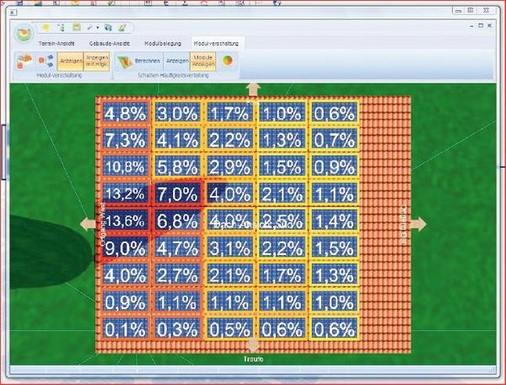Click the right arrow beside the roof
The width and height of the screenshot is (506, 385).
coord(419,224)
